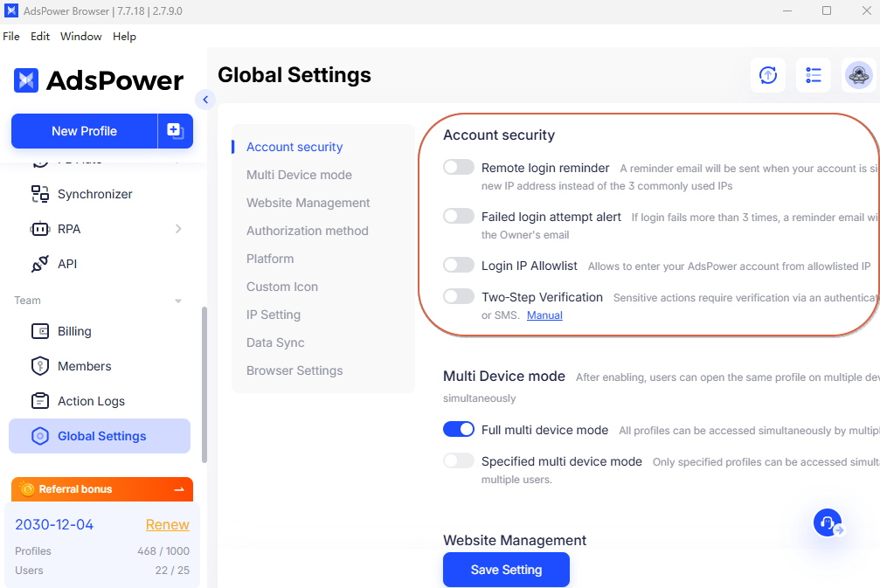Click the Action Logs clipboard icon

[x=40, y=401]
